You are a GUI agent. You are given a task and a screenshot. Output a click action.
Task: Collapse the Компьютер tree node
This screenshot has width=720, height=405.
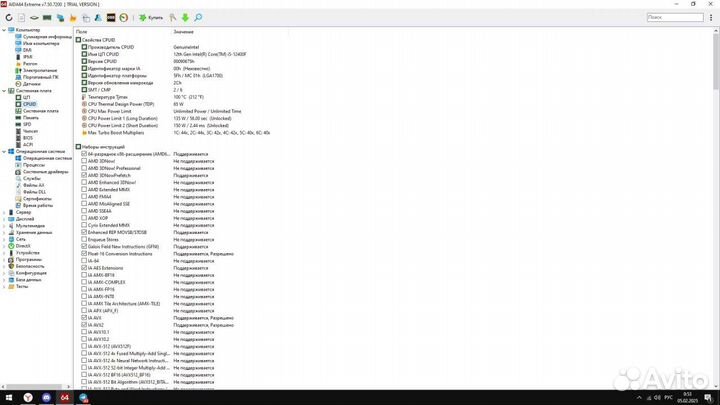tap(4, 30)
